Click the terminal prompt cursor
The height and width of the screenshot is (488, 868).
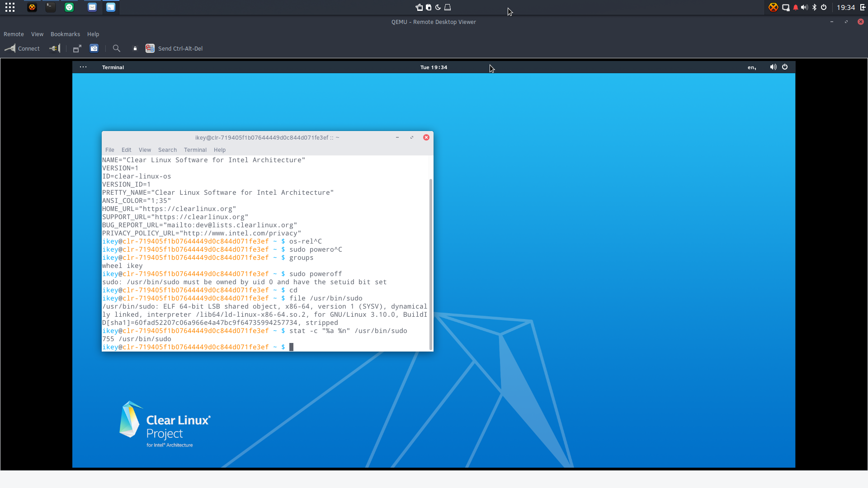(292, 347)
